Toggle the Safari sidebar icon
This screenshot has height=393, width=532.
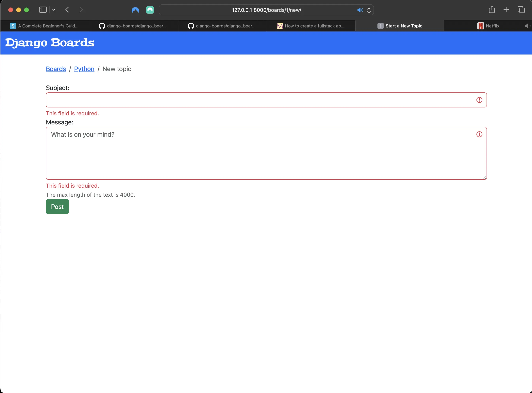point(43,10)
